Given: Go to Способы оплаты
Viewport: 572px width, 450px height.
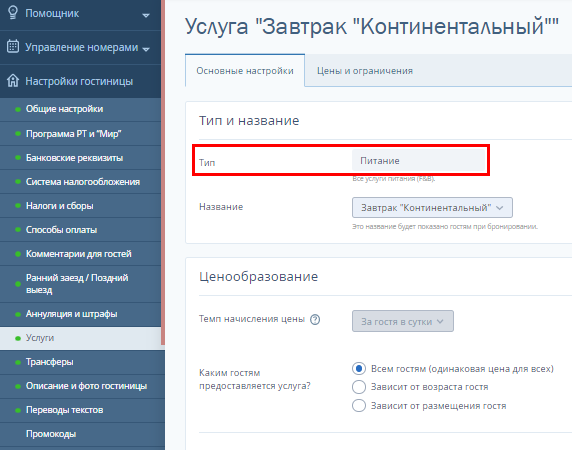Looking at the screenshot, I should (x=80, y=230).
